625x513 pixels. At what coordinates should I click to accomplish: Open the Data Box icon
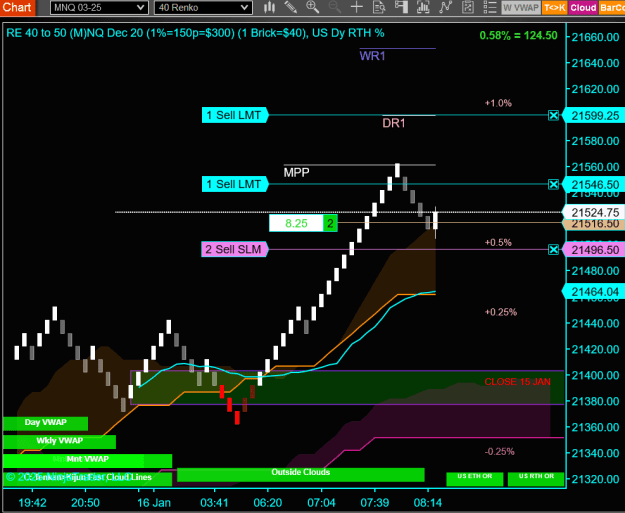coord(379,7)
